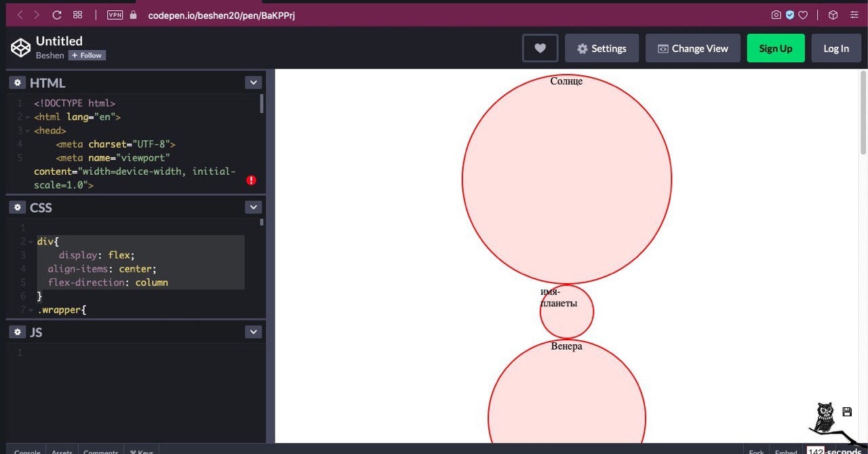The height and width of the screenshot is (454, 868).
Task: Click the DOCTYPE line in the HTML editor
Action: pyautogui.click(x=75, y=104)
